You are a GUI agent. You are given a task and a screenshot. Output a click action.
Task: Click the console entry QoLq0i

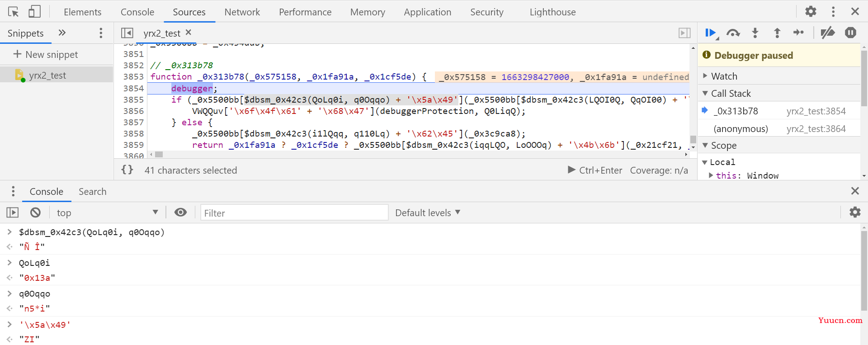[x=34, y=263]
